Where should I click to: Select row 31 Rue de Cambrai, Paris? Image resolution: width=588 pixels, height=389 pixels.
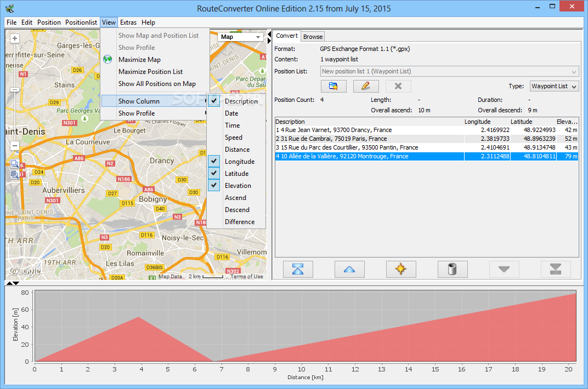(x=426, y=139)
